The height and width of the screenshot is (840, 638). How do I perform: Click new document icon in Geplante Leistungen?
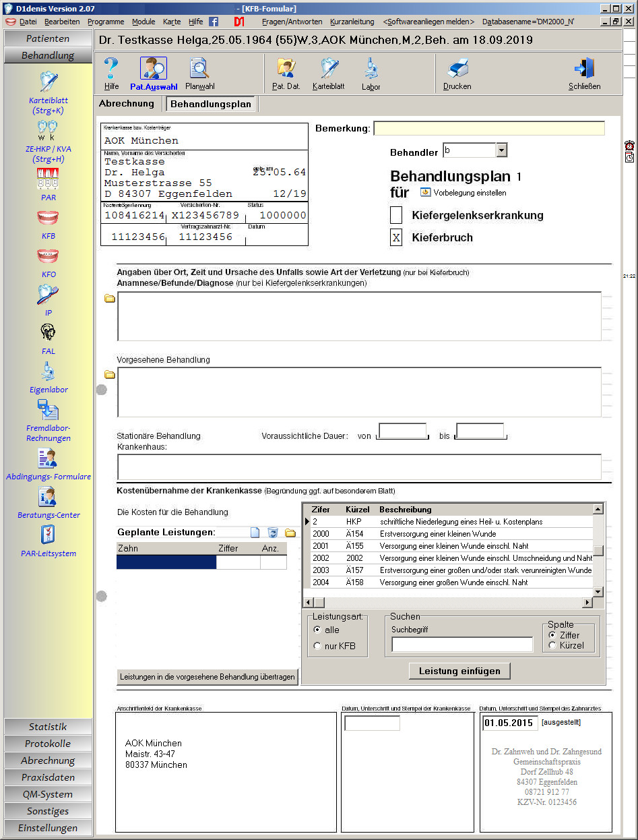click(x=255, y=533)
